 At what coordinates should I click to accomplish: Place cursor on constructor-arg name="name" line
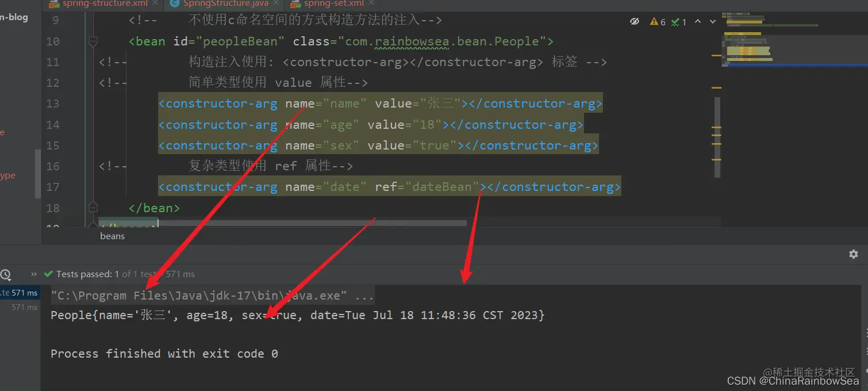[x=381, y=103]
